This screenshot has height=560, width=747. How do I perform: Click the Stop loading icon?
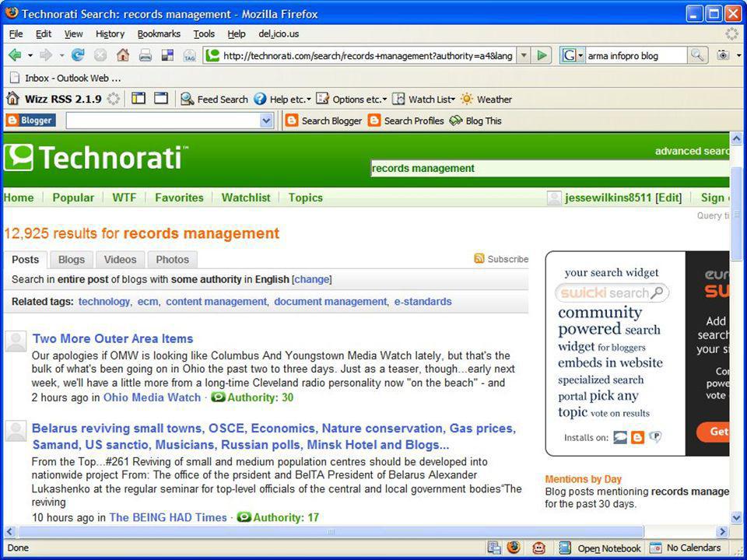tap(100, 55)
